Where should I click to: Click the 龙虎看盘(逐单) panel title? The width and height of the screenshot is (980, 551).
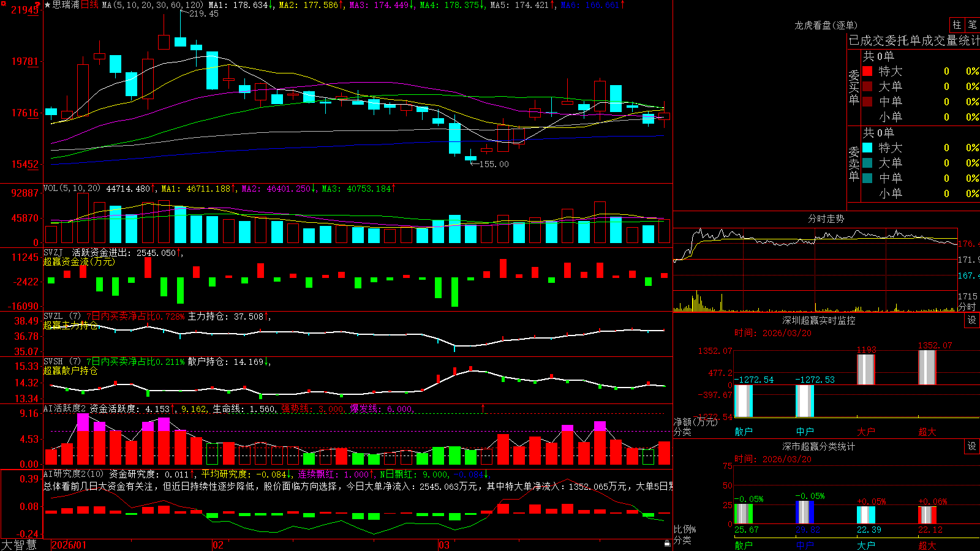826,25
